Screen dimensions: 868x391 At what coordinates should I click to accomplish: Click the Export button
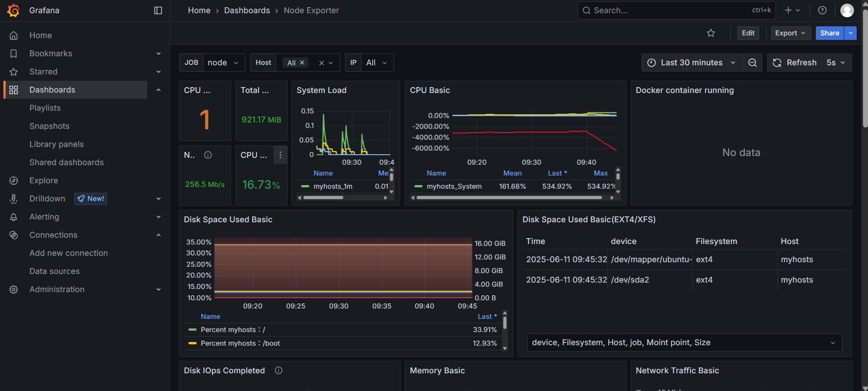coord(791,33)
